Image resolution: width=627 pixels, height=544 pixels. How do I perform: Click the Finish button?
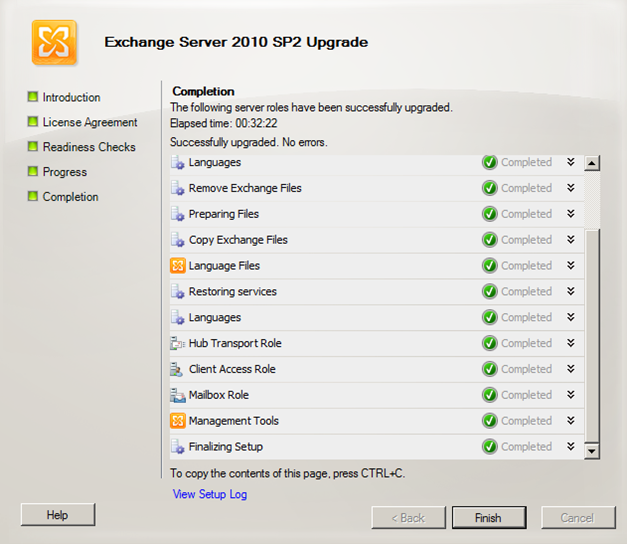click(489, 518)
